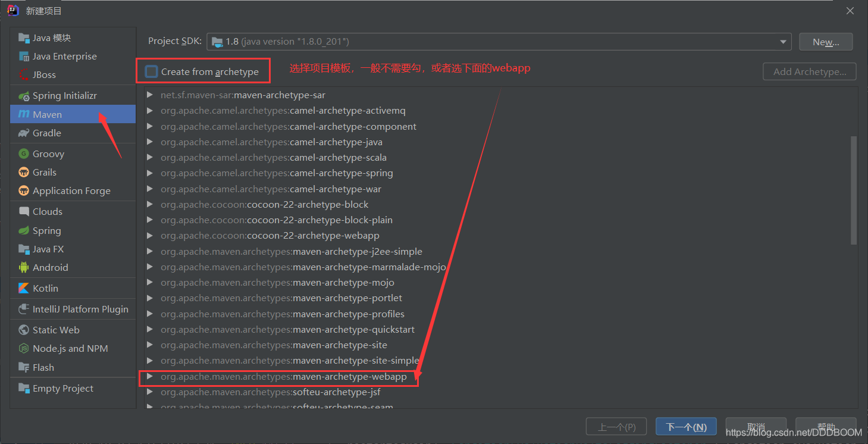This screenshot has height=444, width=868.
Task: Select Static Web project type
Action: coord(73,330)
